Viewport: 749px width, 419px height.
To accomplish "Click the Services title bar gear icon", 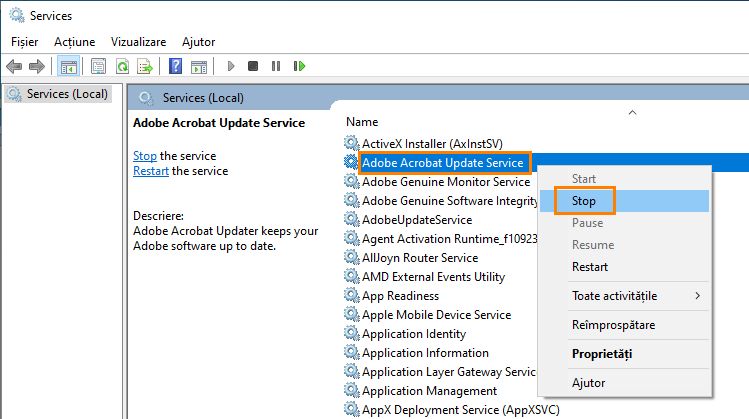I will [17, 15].
